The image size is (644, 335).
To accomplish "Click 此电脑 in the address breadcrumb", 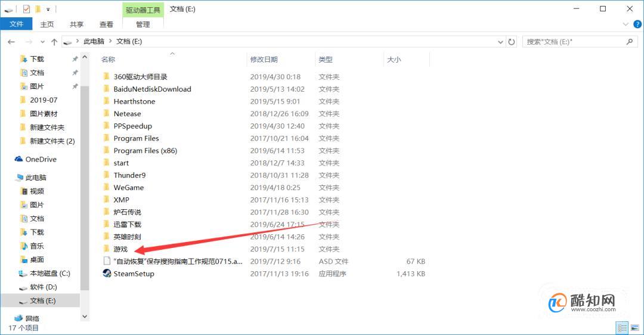I will (x=94, y=42).
